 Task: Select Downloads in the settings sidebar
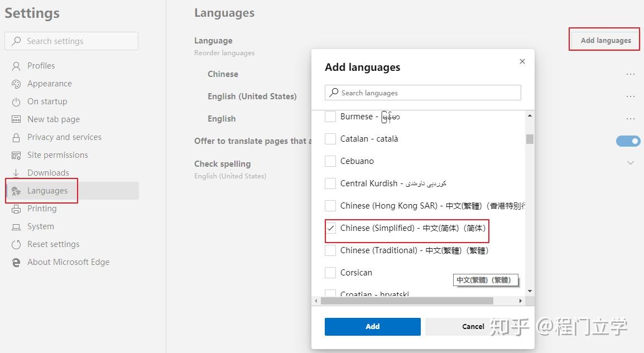tap(47, 172)
